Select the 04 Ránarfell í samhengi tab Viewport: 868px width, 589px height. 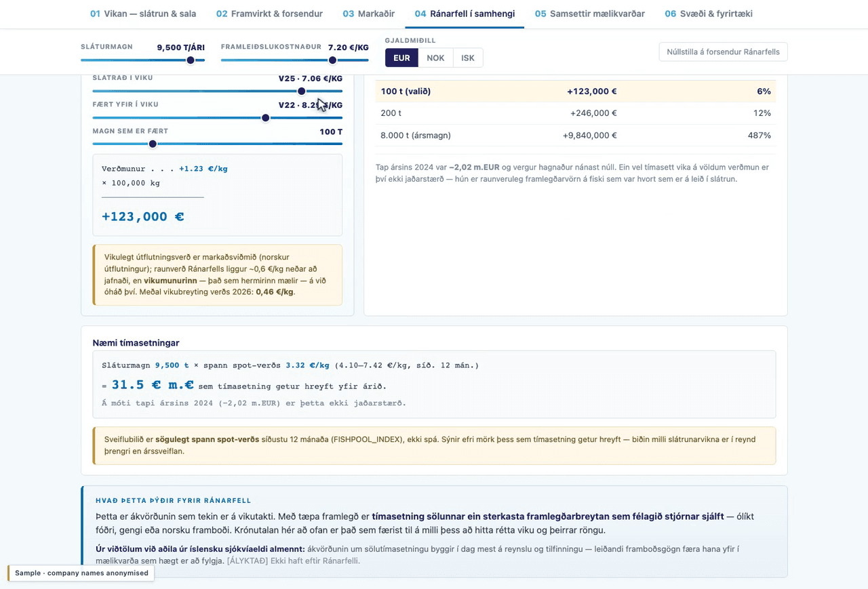coord(465,14)
